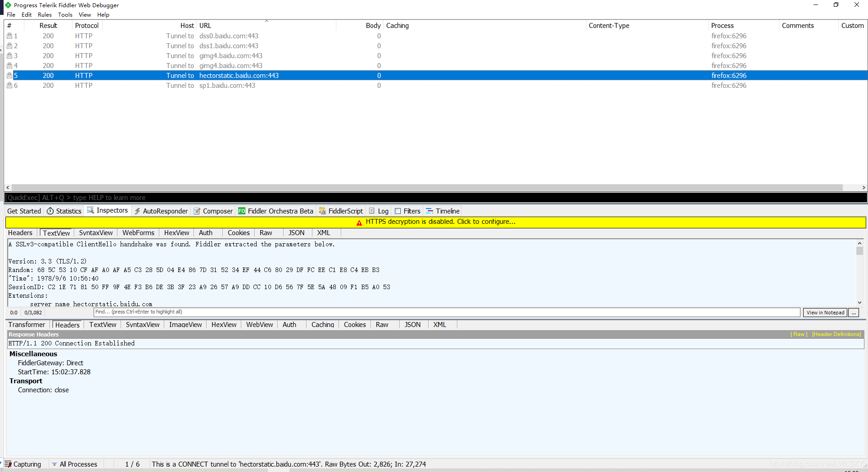Click the TextView panel scroll-down arrow
The image size is (868, 472).
point(859,303)
